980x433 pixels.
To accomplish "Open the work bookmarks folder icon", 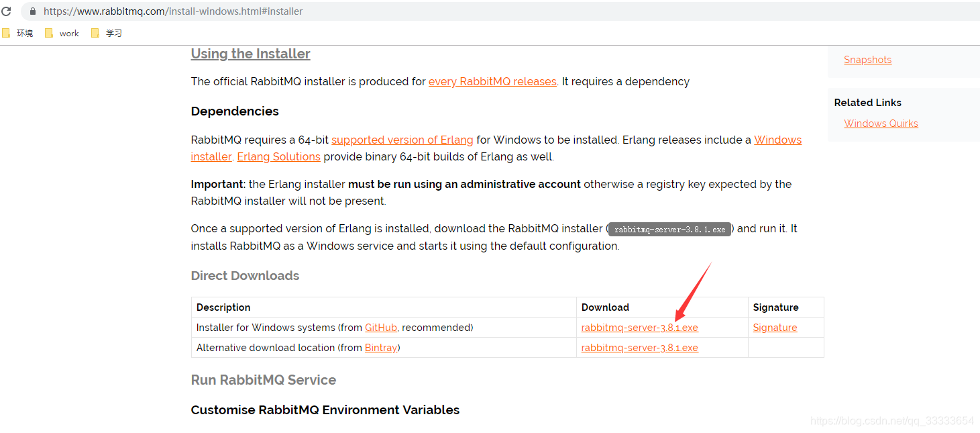I will pyautogui.click(x=48, y=32).
